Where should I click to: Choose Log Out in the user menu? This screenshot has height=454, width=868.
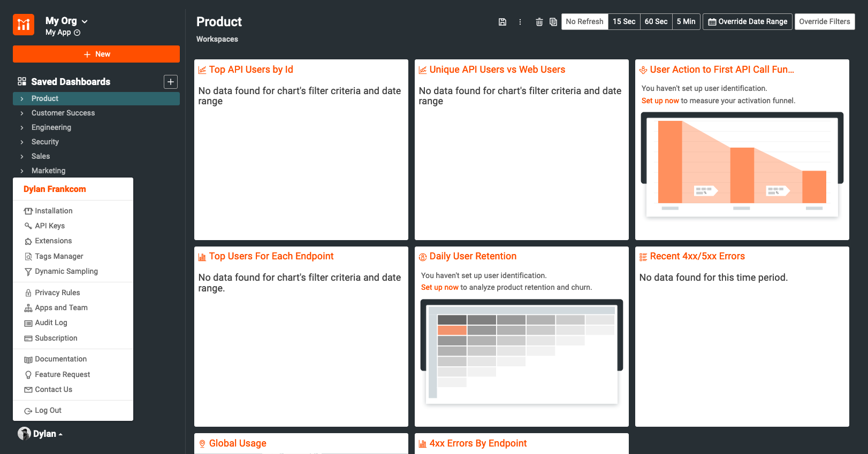click(x=48, y=411)
